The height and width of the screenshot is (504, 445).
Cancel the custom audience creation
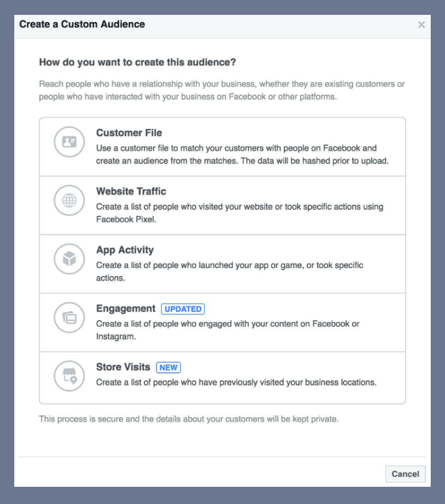(405, 474)
